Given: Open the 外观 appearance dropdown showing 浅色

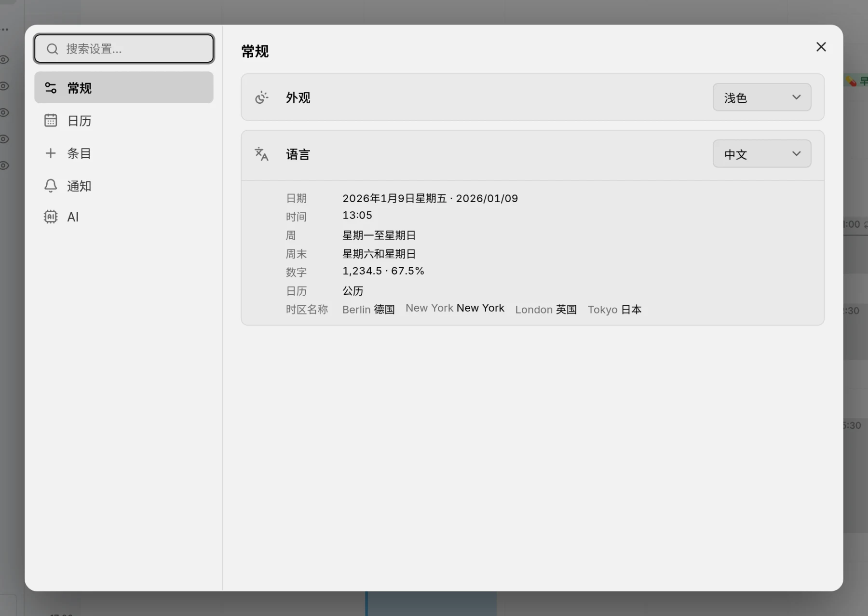Looking at the screenshot, I should 762,97.
